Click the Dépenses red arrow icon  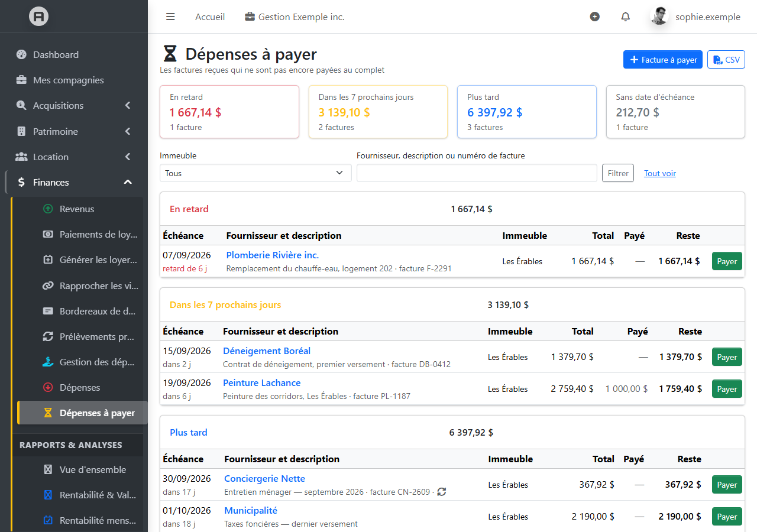pos(48,388)
